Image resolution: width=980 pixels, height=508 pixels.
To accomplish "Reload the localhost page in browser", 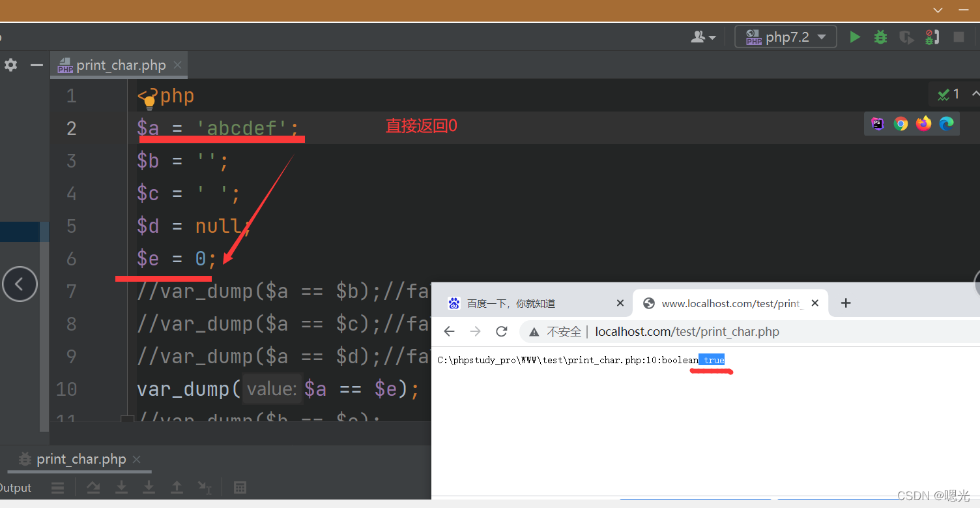I will click(501, 331).
